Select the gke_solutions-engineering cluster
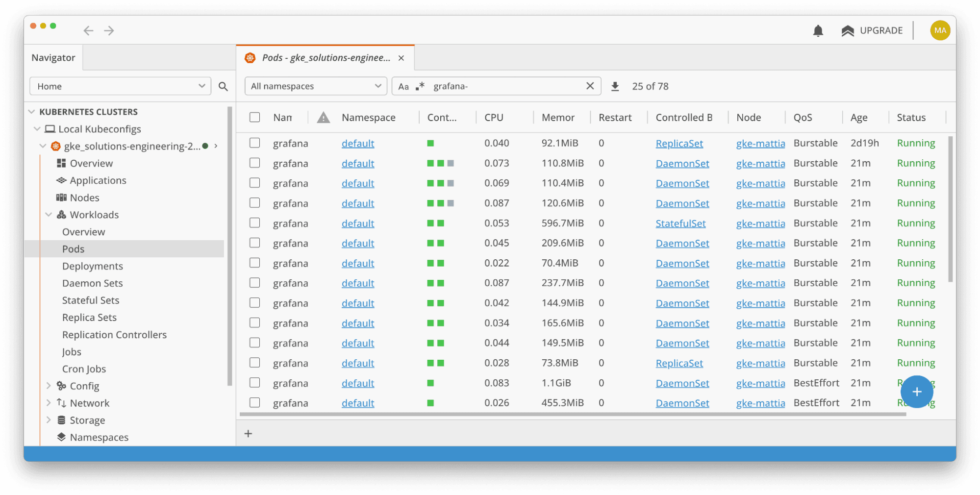 click(131, 146)
